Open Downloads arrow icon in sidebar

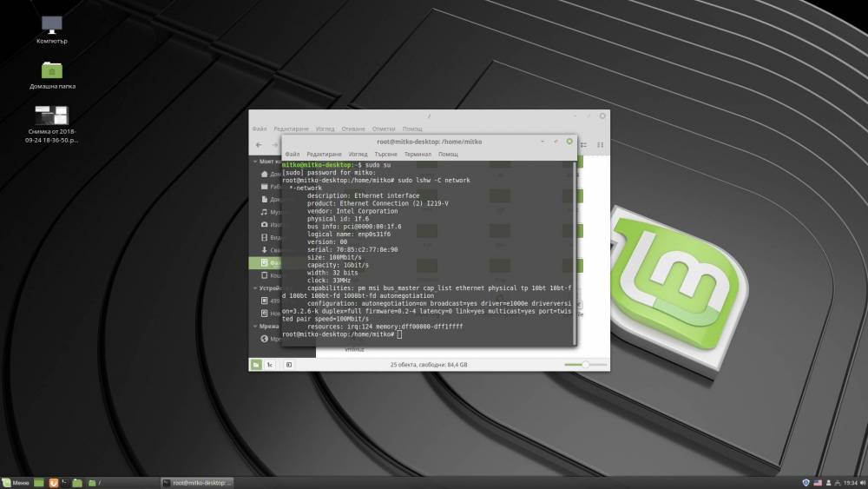(x=265, y=250)
